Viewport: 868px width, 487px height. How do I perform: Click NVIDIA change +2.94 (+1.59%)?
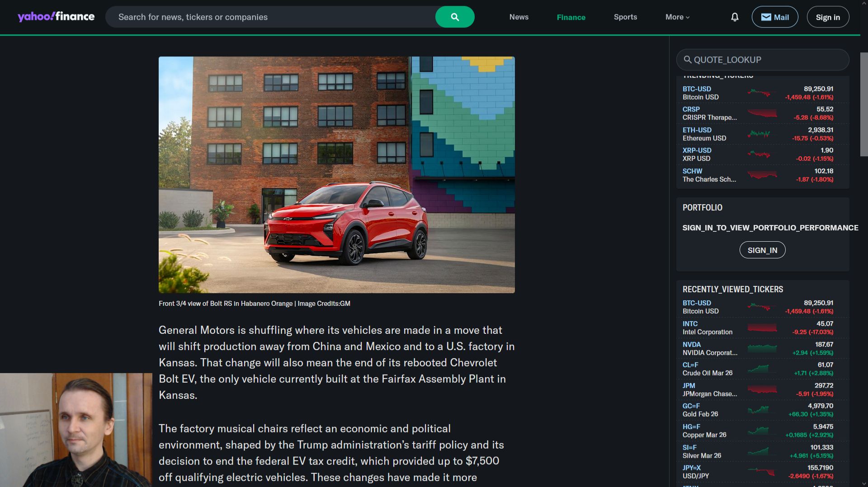click(x=813, y=353)
